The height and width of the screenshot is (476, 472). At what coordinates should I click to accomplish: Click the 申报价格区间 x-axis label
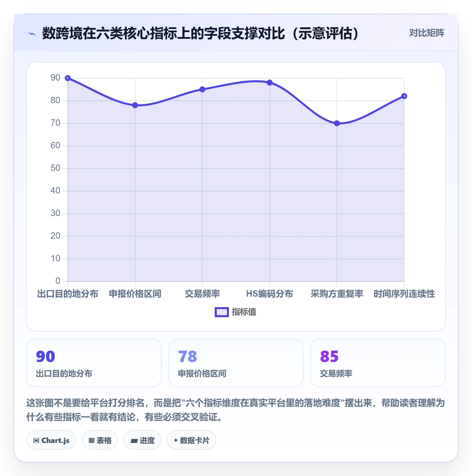pos(135,294)
